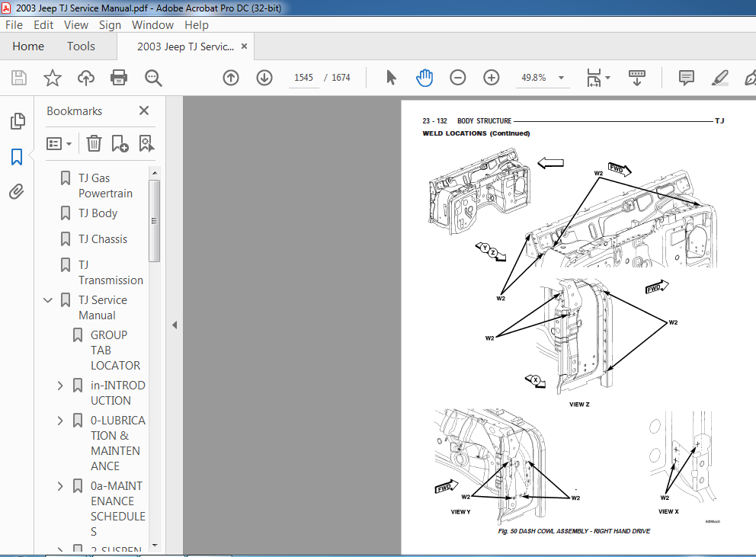Switch to Tools tab
This screenshot has width=756, height=557.
point(81,46)
